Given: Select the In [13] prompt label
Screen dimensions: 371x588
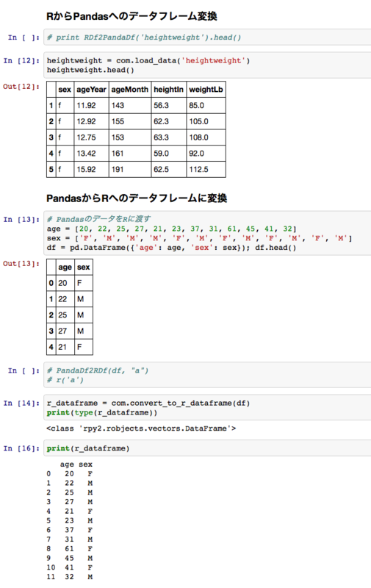Looking at the screenshot, I should pyautogui.click(x=21, y=219).
